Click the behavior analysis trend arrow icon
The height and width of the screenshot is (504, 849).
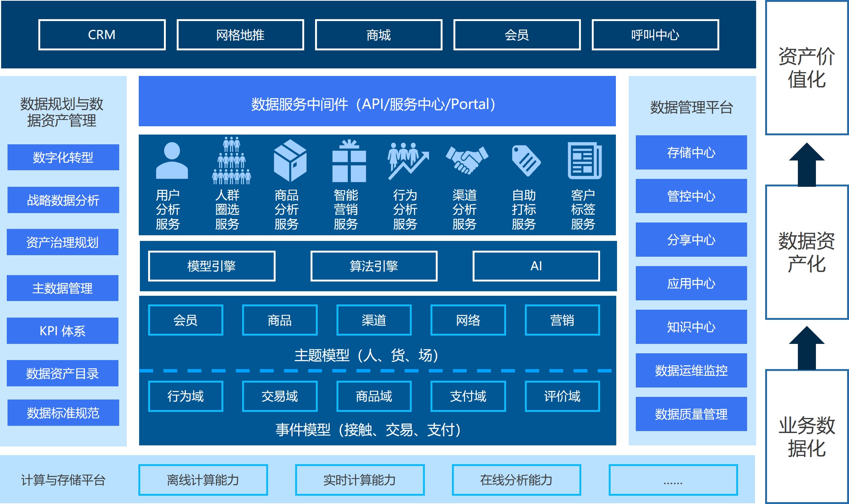coord(408,161)
